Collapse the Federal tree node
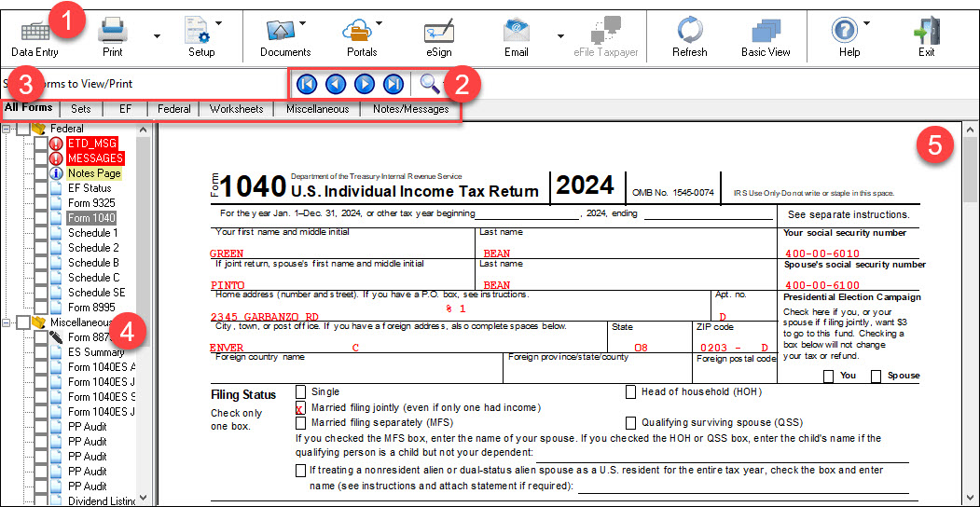Screen dimensions: 980x507 click(7, 129)
